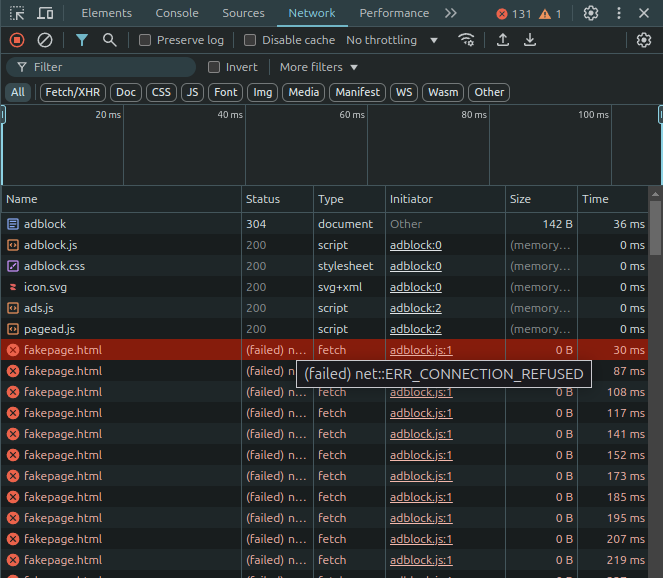The image size is (663, 578).
Task: Sort requests by the Type column header
Action: point(349,199)
